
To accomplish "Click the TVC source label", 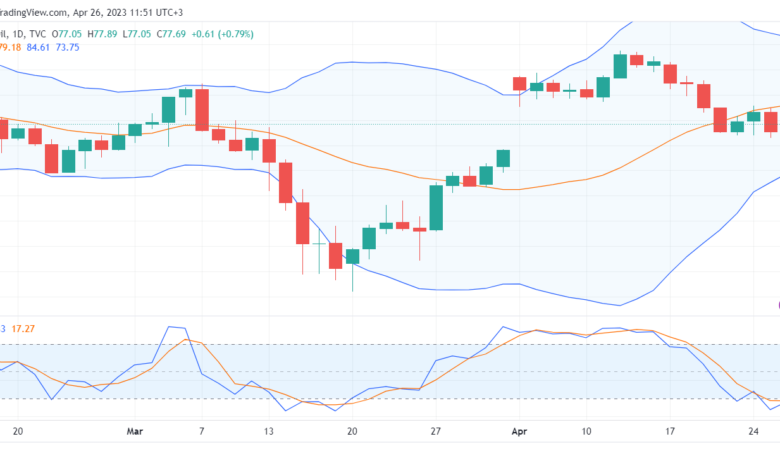I will click(37, 34).
